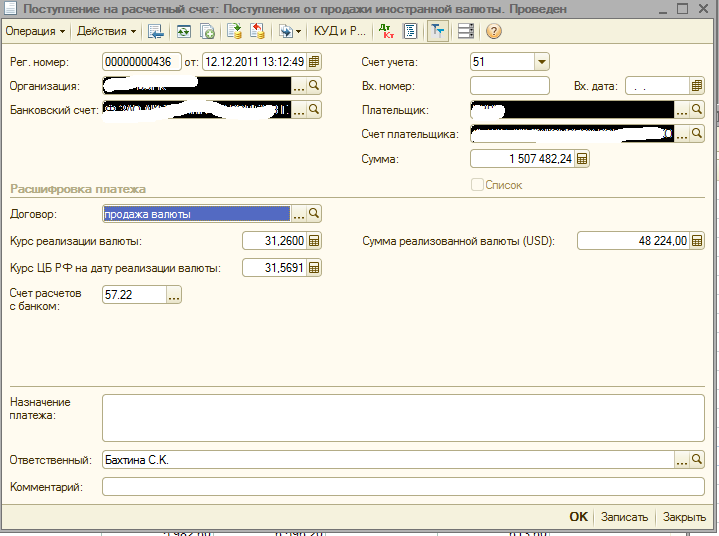
Task: Click the help question mark icon
Action: click(x=494, y=31)
